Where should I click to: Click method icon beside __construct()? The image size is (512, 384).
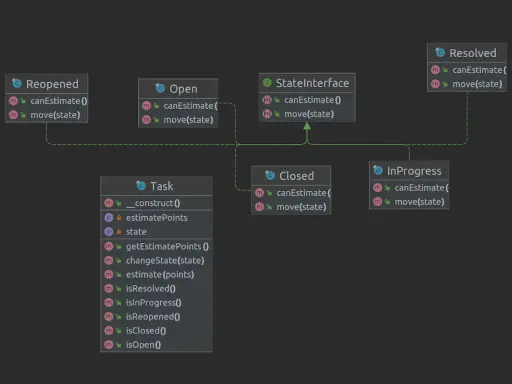coord(109,203)
